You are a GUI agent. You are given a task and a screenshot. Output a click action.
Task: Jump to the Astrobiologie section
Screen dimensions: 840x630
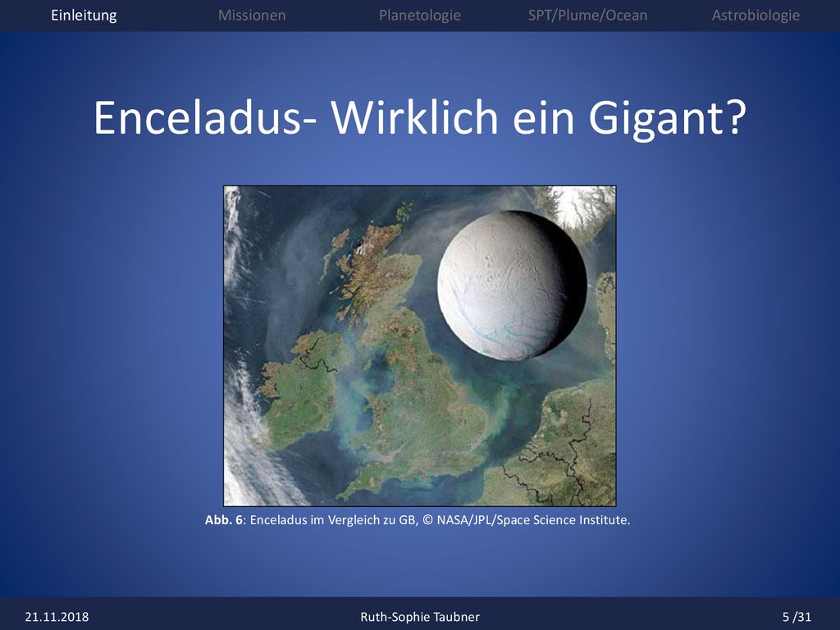tap(756, 16)
